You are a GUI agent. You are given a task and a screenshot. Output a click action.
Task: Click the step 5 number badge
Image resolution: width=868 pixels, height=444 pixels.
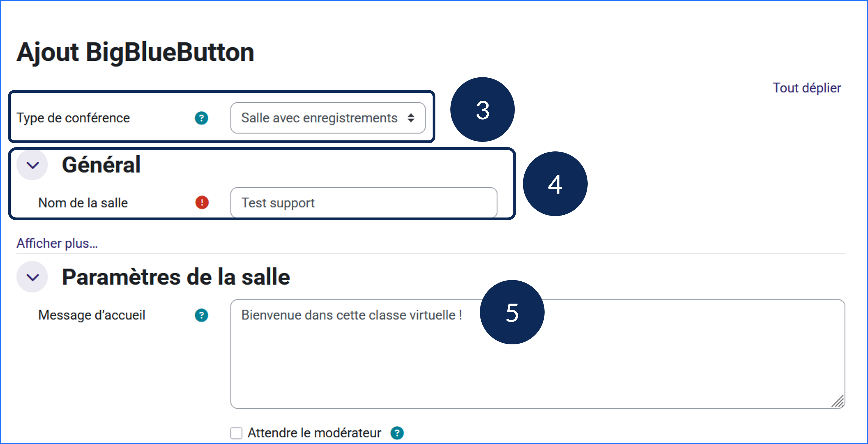[512, 312]
